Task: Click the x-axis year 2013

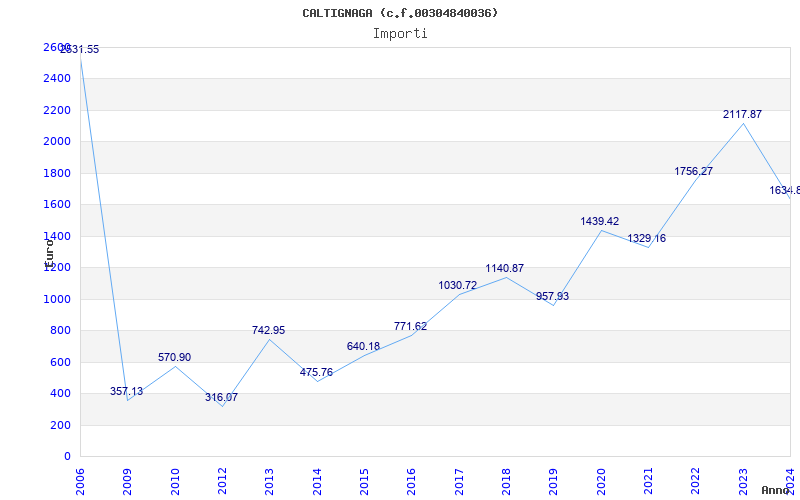Action: [x=269, y=482]
